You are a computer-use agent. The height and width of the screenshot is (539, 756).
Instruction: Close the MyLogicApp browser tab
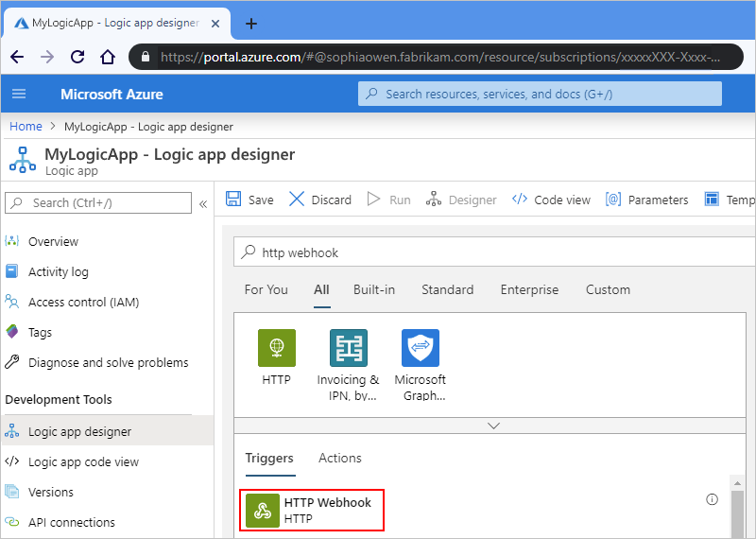coord(215,23)
